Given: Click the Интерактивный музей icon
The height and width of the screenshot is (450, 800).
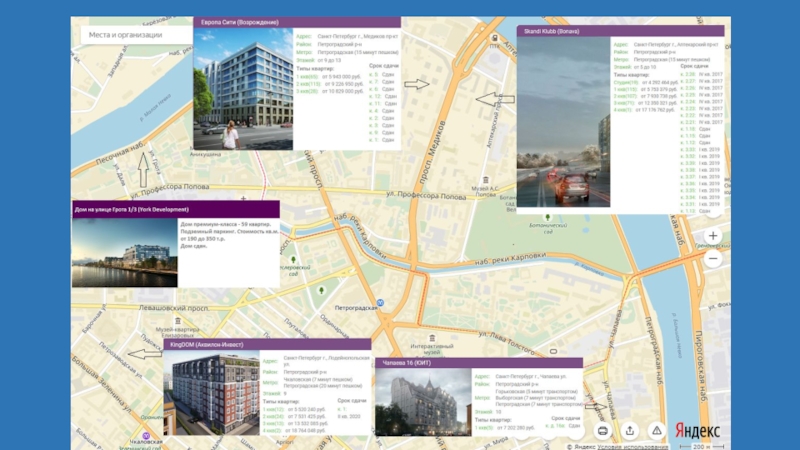Looking at the screenshot, I should click(x=432, y=338).
